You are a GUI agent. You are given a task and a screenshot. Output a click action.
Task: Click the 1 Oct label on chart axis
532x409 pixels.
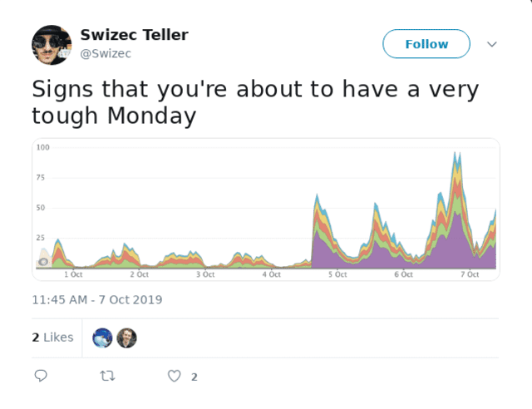(74, 274)
